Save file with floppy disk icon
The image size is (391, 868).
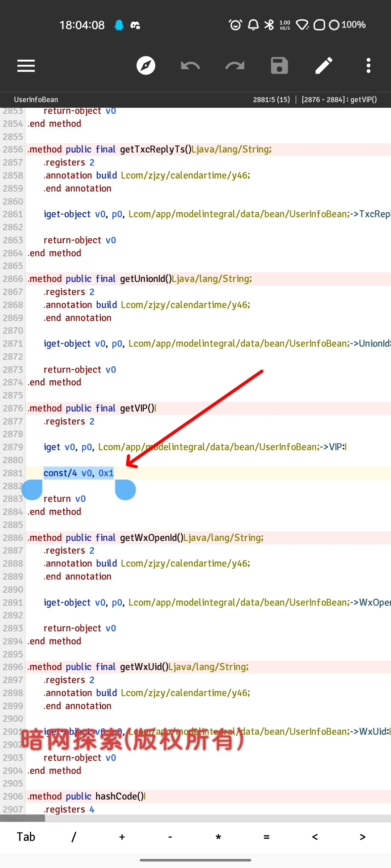coord(279,66)
